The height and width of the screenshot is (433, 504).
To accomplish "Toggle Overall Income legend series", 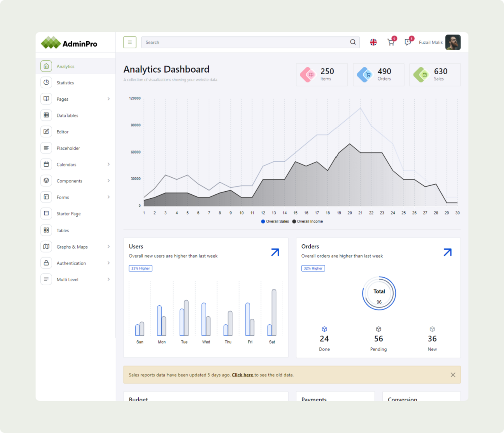I will [x=307, y=221].
